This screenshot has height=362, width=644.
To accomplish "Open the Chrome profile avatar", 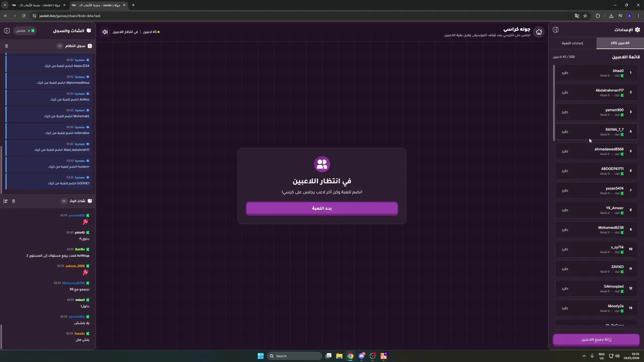I will pyautogui.click(x=629, y=16).
